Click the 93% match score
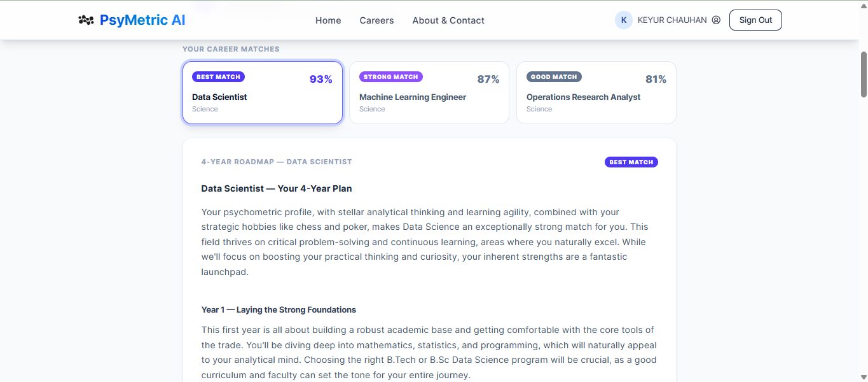Screen dimensions: 868x382 (x=321, y=80)
